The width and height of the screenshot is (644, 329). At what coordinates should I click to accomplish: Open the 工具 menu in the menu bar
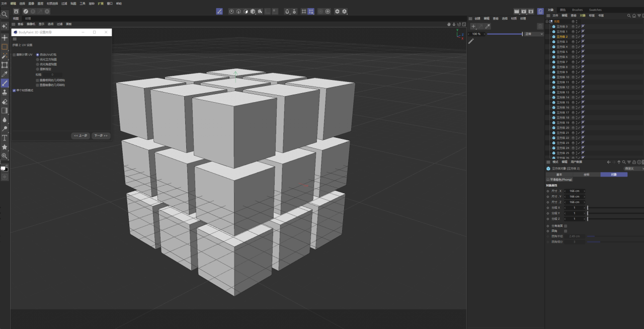click(82, 4)
